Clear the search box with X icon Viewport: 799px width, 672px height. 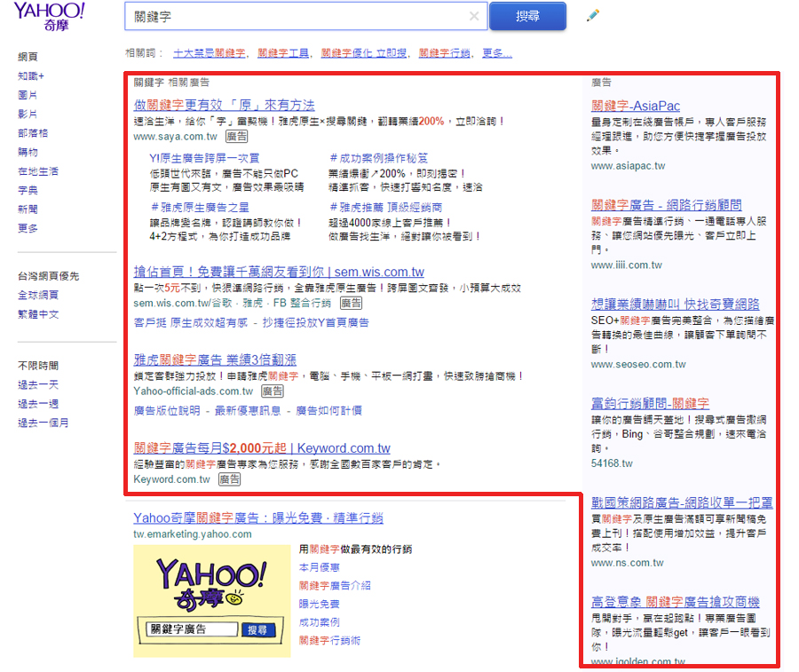474,16
